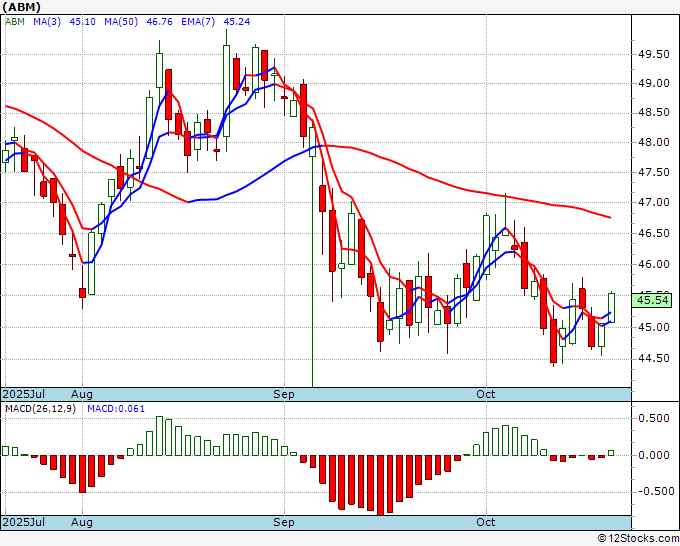Click the MA(3) legend label

47,22
